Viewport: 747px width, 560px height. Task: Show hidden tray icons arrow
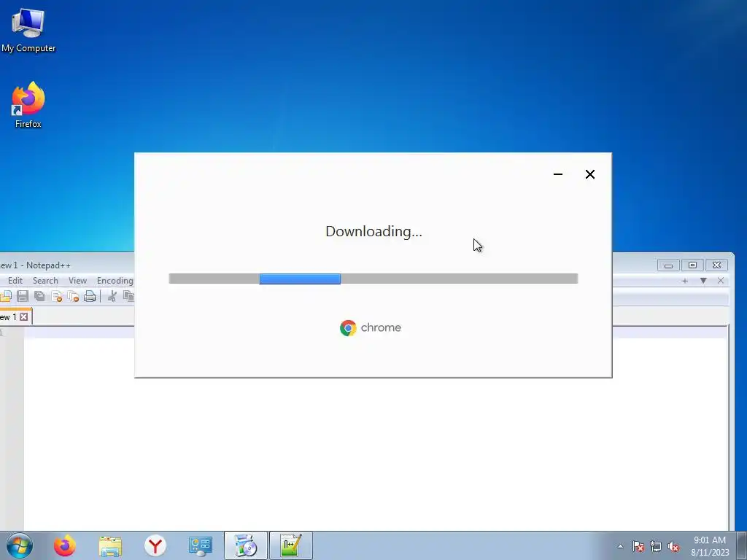(620, 546)
